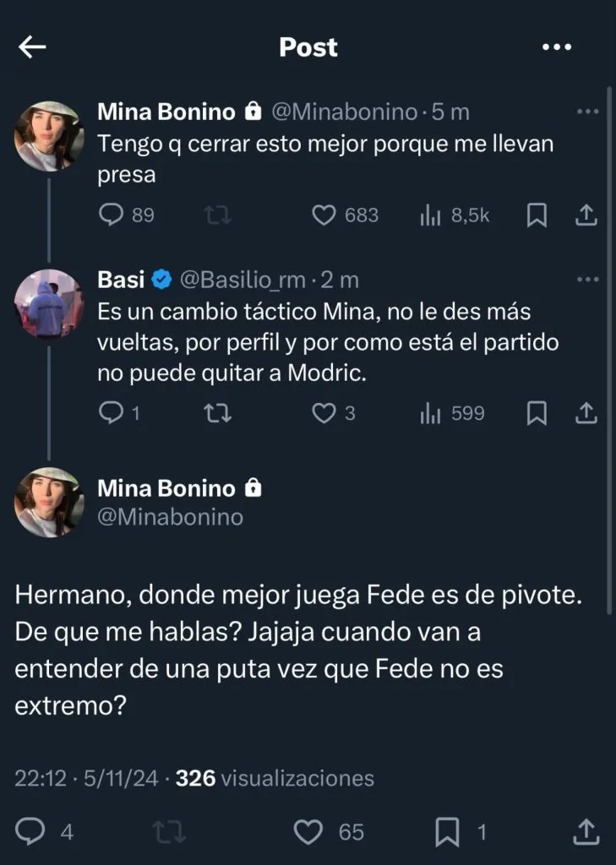Go back using the top-left arrow
Viewport: 616px width, 865px height.
[x=32, y=47]
